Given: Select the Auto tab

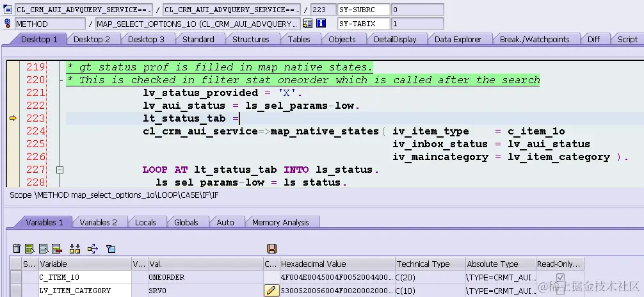Looking at the screenshot, I should coord(225,222).
